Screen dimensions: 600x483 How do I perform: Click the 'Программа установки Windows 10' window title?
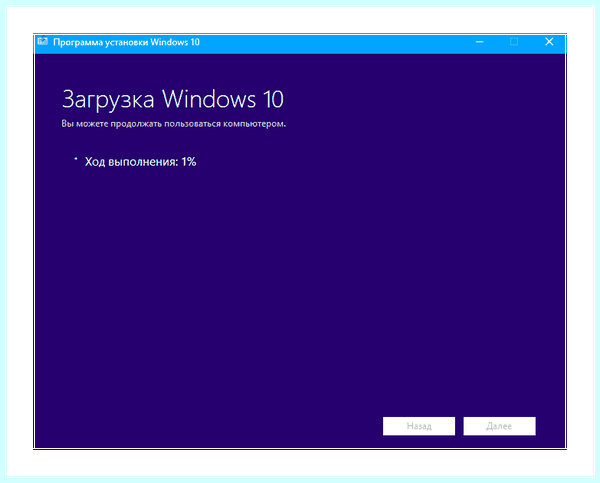[x=126, y=42]
